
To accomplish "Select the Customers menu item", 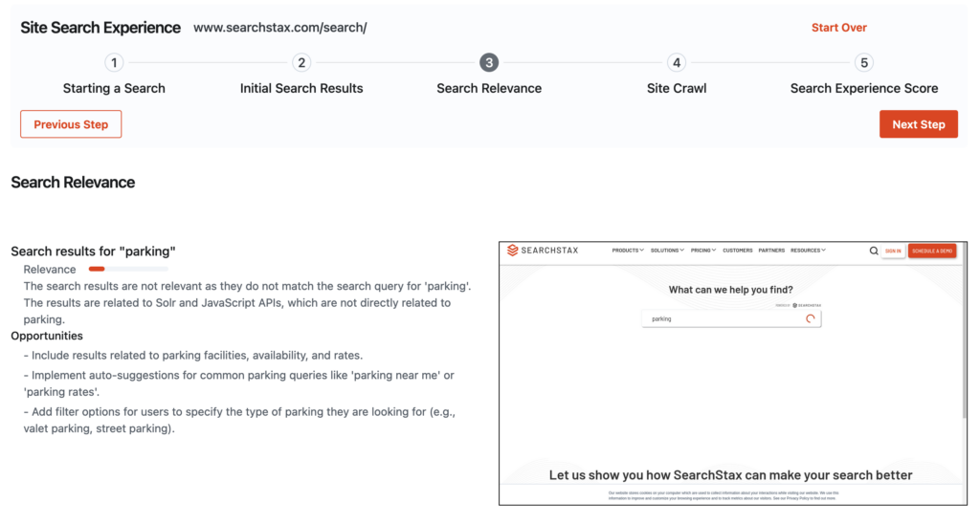I will coord(737,251).
